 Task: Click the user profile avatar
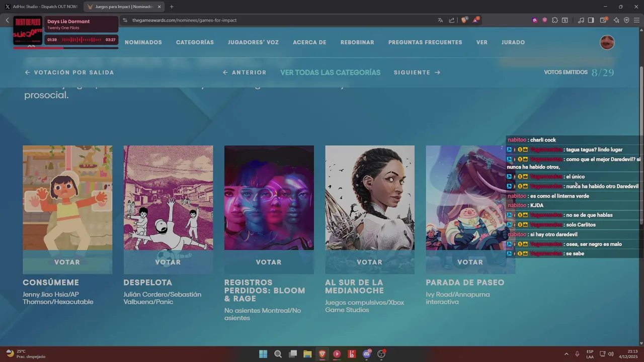pos(607,42)
